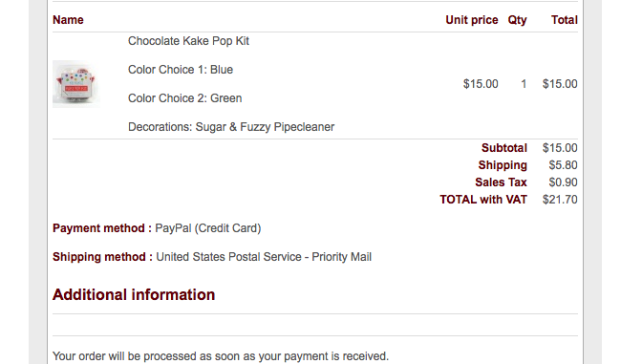Click the TOTAL with VAT label

click(483, 200)
